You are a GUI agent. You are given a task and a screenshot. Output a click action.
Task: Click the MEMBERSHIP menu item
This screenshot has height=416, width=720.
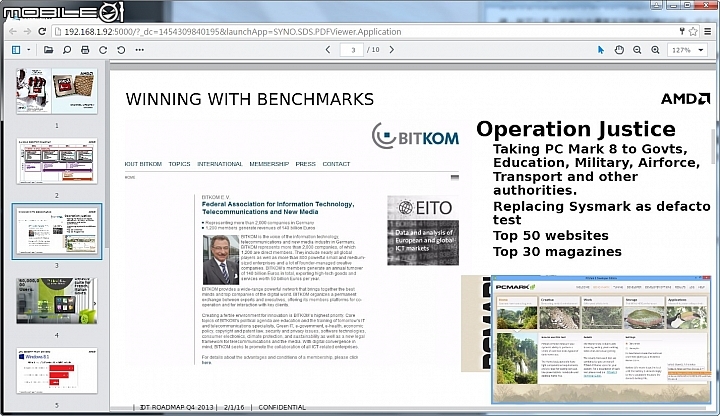pyautogui.click(x=269, y=164)
